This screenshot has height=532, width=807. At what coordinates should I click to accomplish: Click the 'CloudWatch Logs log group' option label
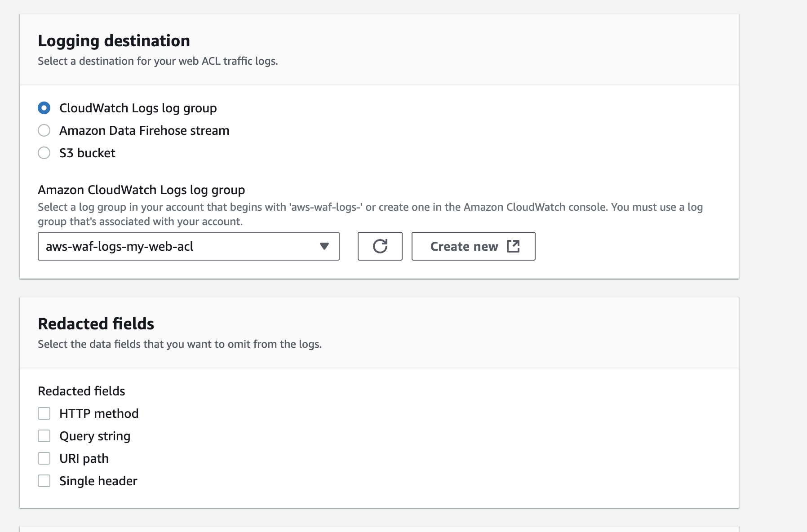pos(138,108)
